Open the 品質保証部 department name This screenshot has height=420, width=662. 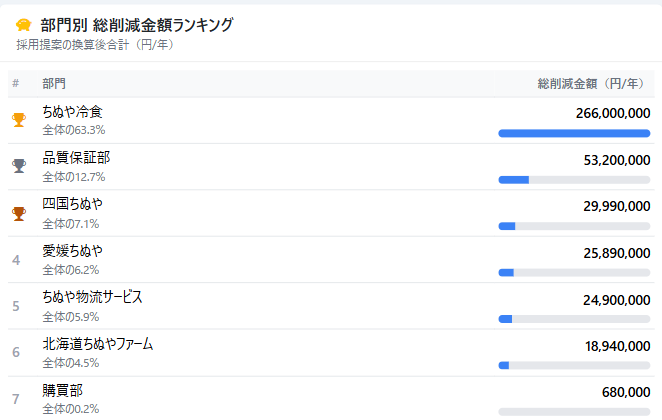[76, 158]
